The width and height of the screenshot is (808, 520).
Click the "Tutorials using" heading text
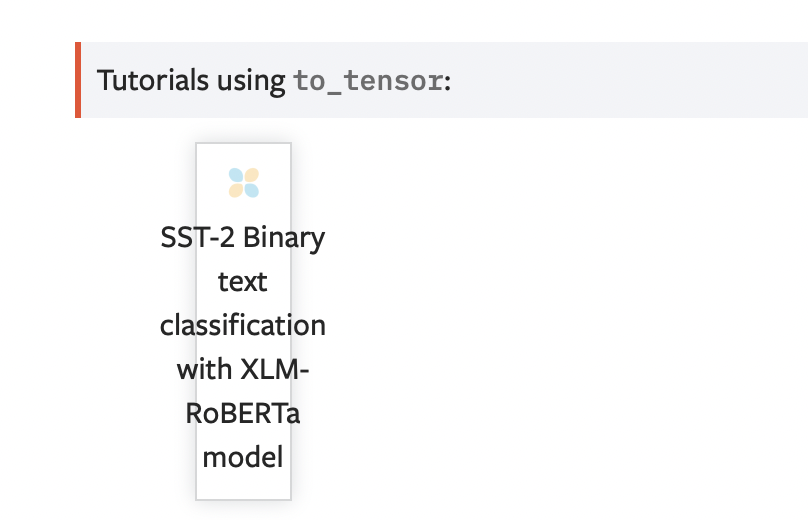191,80
